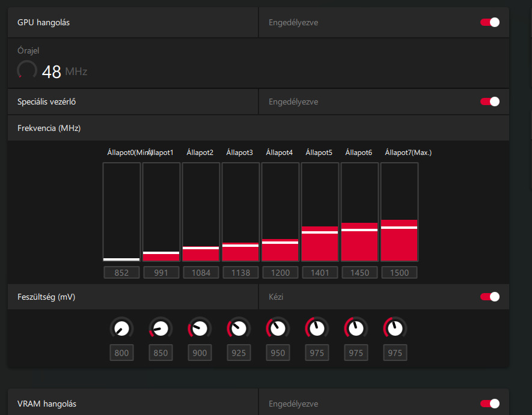This screenshot has width=532, height=415.
Task: Select the 800 voltage value box
Action: pos(121,353)
